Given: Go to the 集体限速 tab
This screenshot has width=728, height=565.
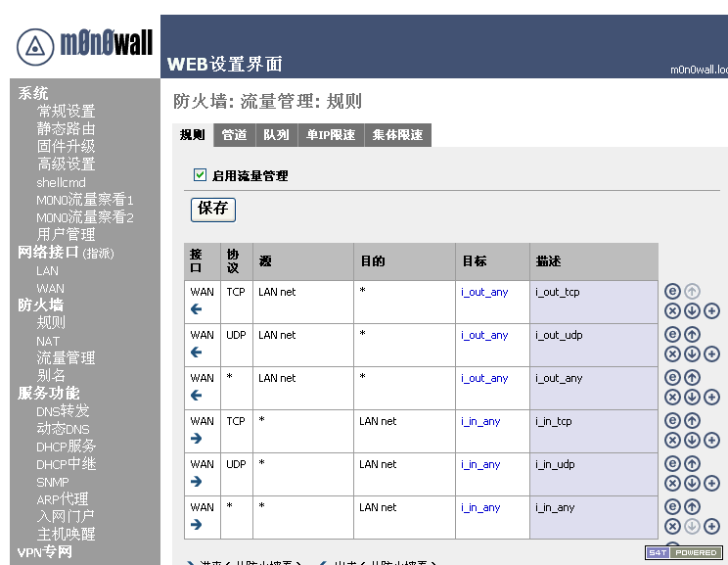Looking at the screenshot, I should pos(397,135).
